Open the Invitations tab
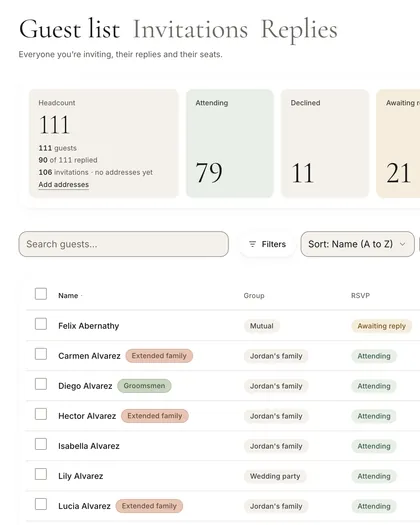420x525 pixels. [x=190, y=29]
